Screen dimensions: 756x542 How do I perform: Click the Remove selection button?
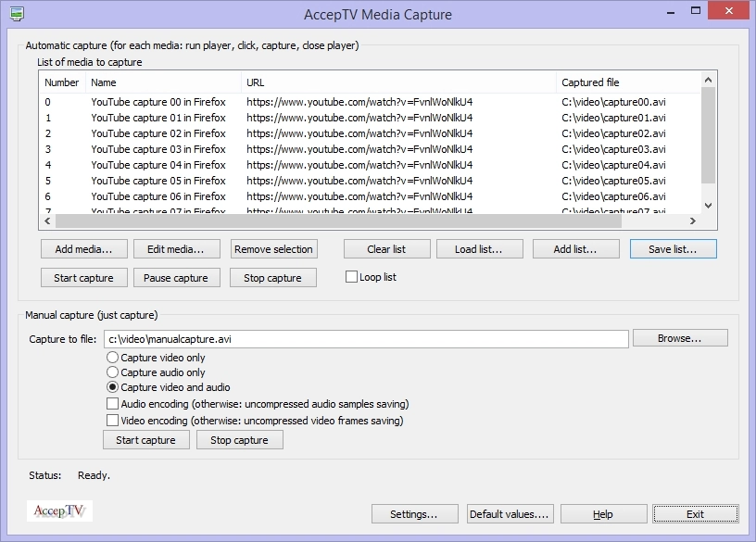pos(273,249)
